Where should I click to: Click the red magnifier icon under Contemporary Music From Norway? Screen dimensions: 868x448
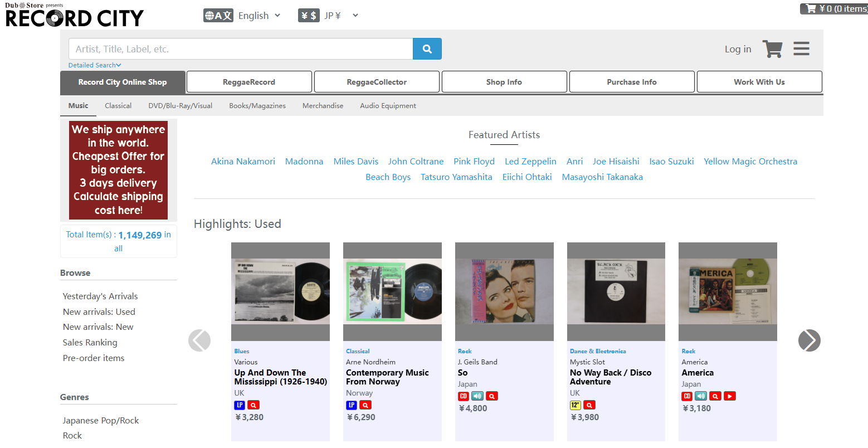(365, 405)
